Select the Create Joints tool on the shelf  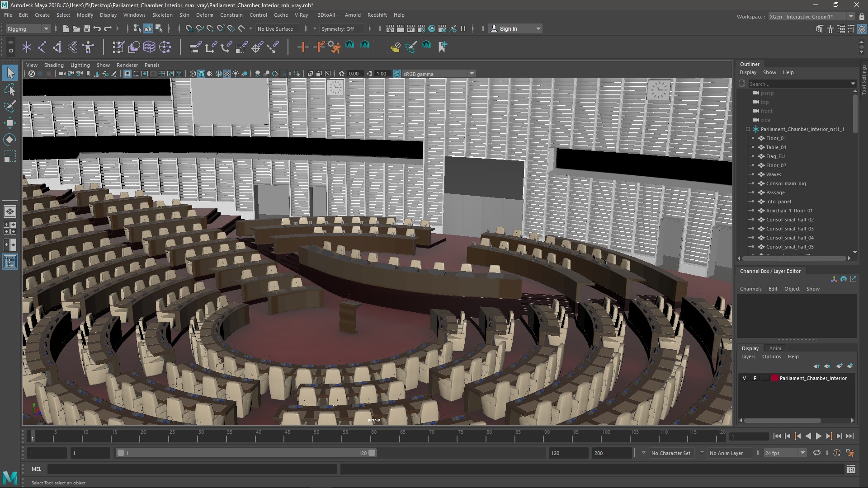[x=42, y=47]
